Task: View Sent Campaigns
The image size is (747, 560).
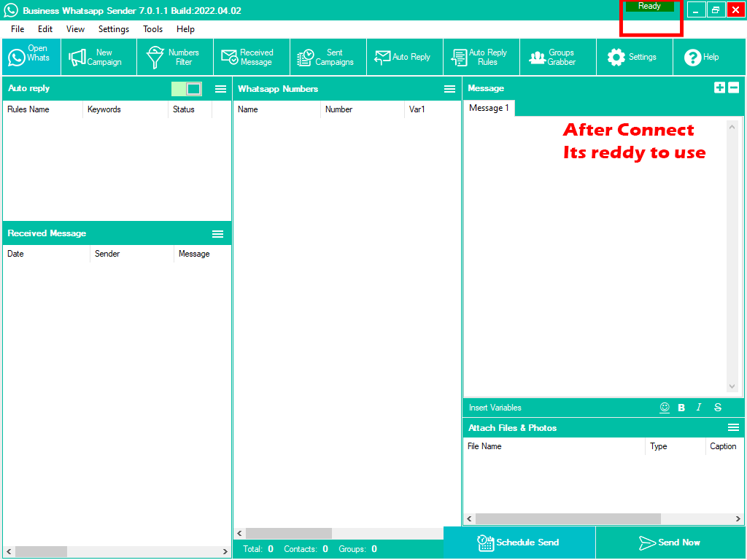Action: pyautogui.click(x=328, y=57)
